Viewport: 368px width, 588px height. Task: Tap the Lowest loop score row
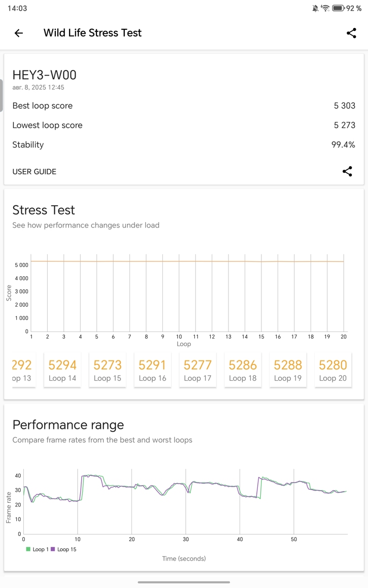click(x=184, y=125)
